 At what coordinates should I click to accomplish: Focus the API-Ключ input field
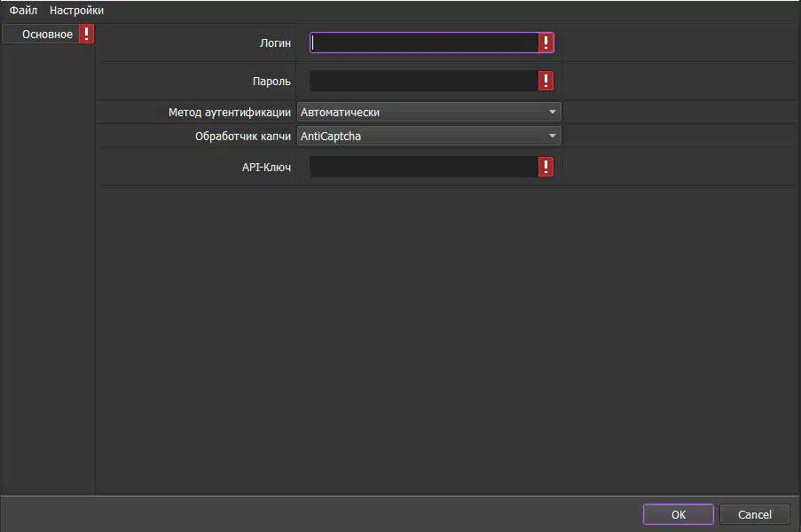pos(423,167)
